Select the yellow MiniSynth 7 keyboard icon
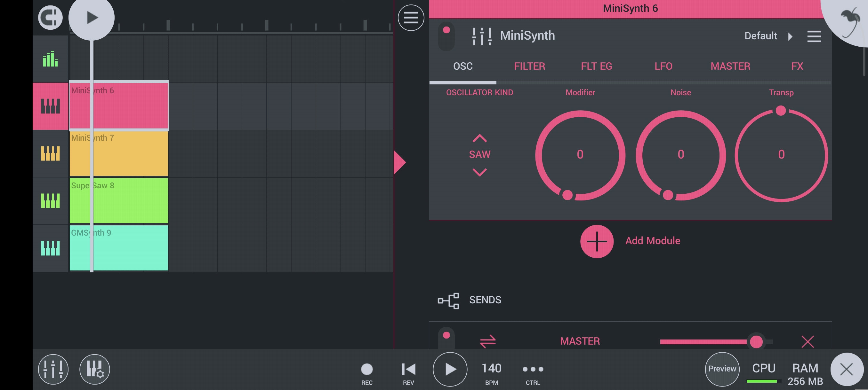This screenshot has width=868, height=390. (50, 153)
